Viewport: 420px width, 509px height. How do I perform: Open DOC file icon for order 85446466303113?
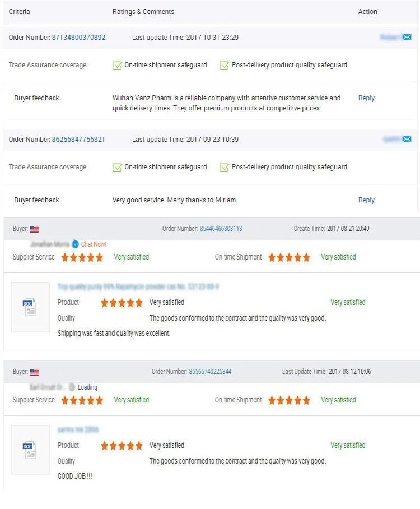30,307
